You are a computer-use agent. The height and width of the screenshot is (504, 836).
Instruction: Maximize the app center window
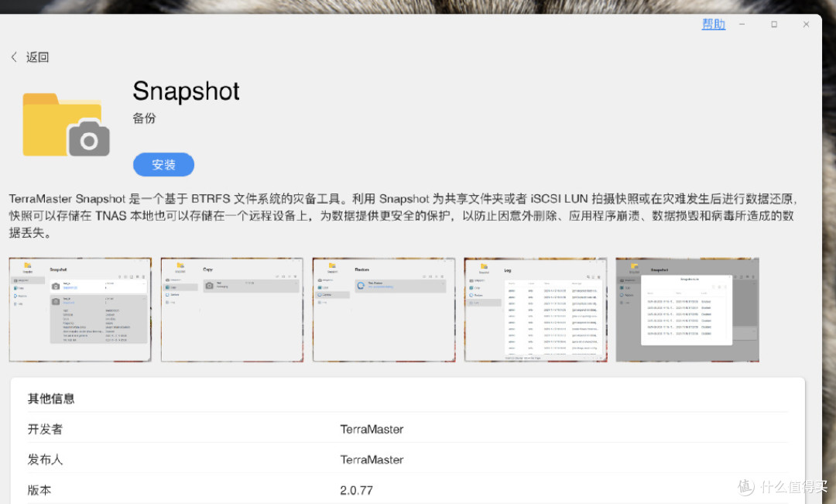(774, 25)
